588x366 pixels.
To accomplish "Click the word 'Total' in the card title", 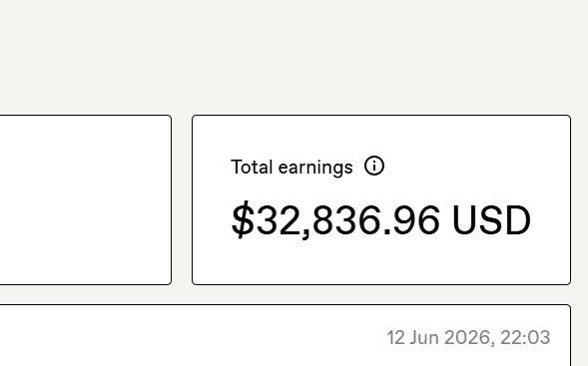I will (252, 167).
